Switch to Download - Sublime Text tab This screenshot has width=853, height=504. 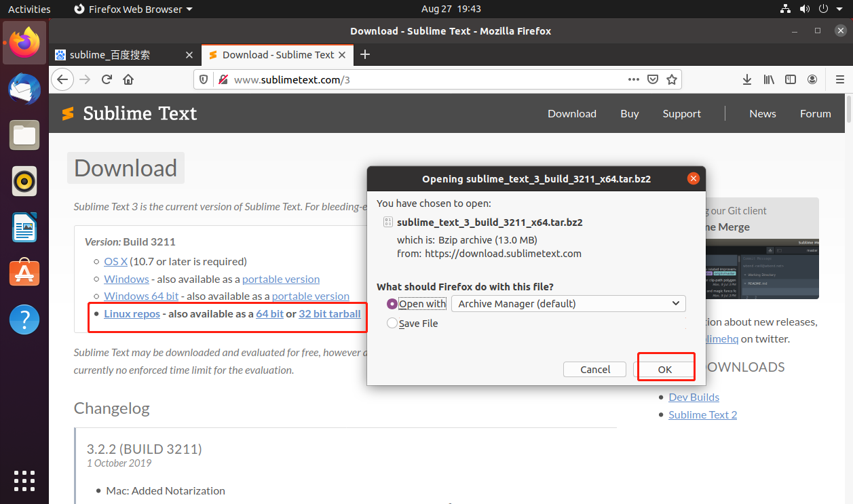(277, 55)
